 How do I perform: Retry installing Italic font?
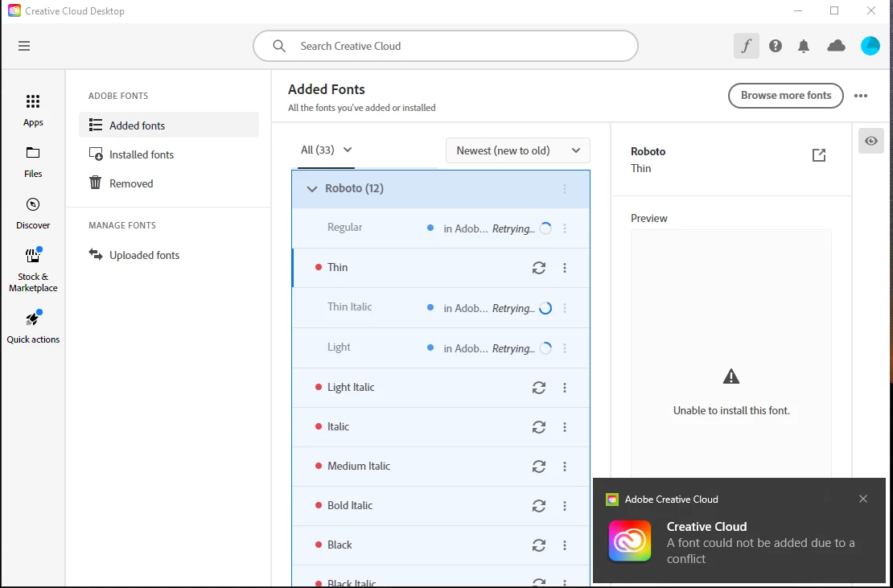pos(539,427)
